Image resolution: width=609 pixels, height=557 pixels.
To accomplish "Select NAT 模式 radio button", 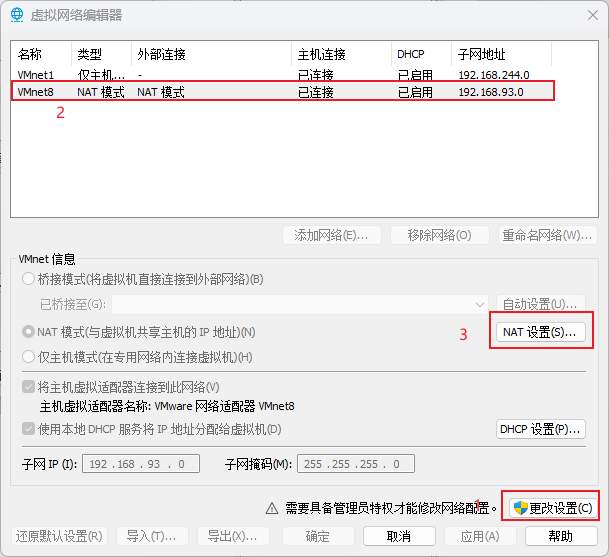I will [28, 332].
